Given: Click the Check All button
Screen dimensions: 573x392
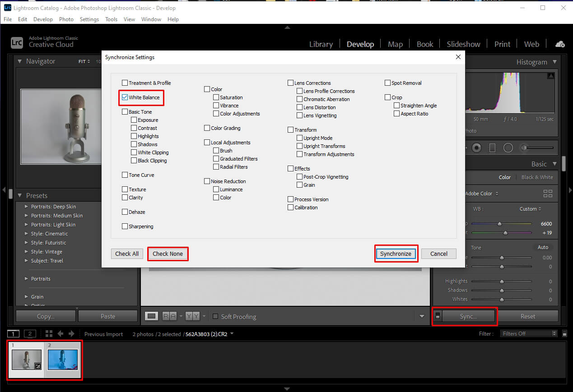Looking at the screenshot, I should pyautogui.click(x=127, y=254).
